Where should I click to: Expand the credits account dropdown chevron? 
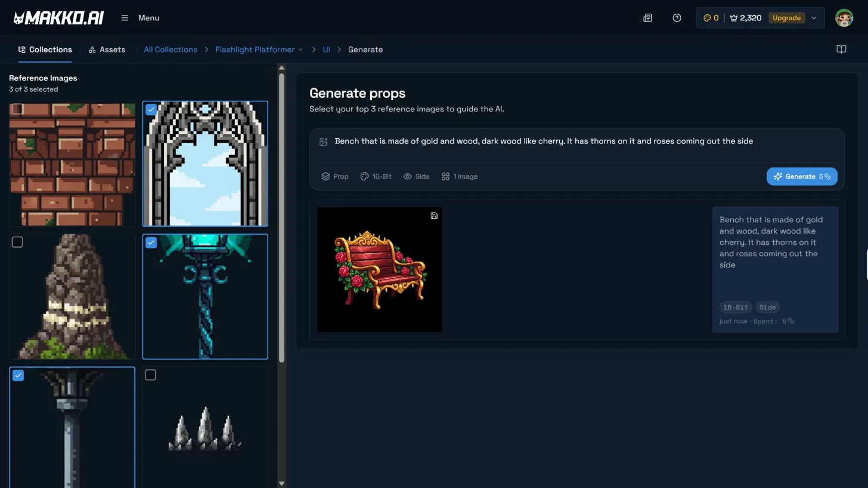coord(814,18)
